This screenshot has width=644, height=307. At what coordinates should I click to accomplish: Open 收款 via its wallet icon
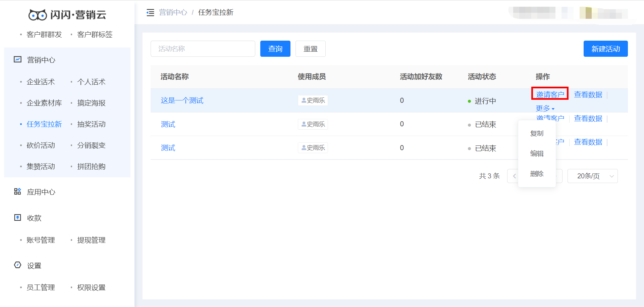pos(17,218)
